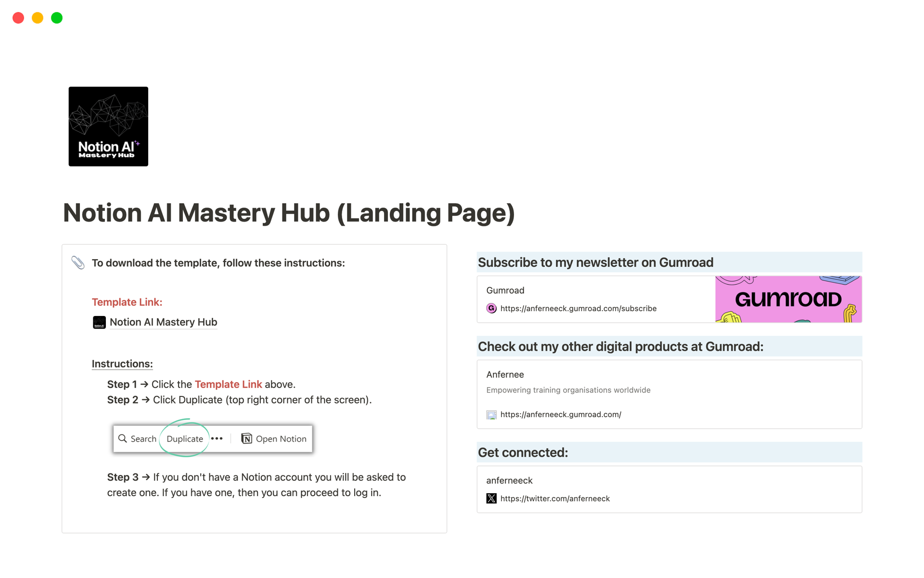924x578 pixels.
Task: Click the pink Gumroad banner thumbnail
Action: pyautogui.click(x=788, y=299)
